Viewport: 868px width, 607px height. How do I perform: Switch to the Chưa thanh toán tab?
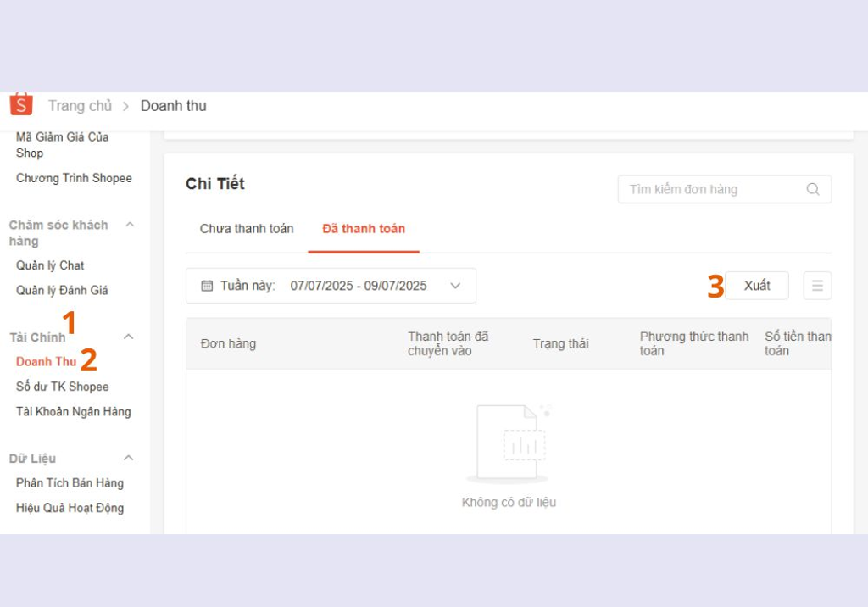[247, 229]
